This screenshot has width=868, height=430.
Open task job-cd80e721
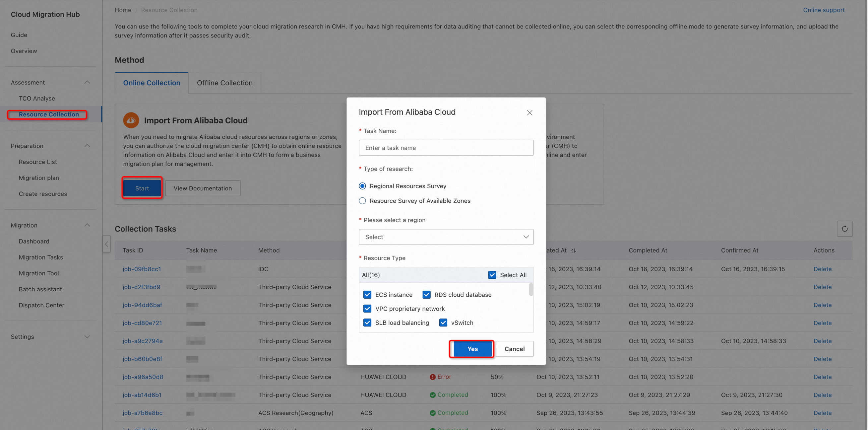142,323
